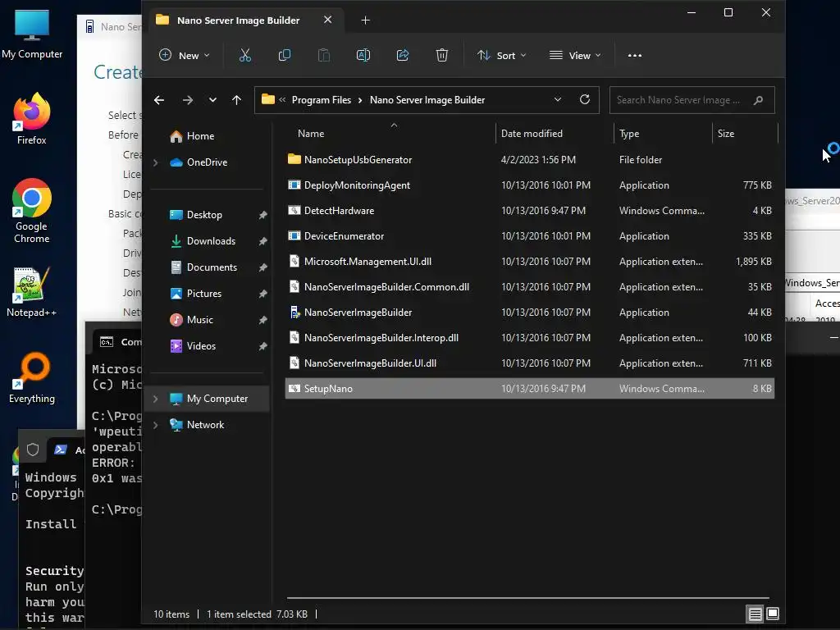Select DeviceEnumerator application
Image resolution: width=840 pixels, height=630 pixels.
[x=529, y=236]
